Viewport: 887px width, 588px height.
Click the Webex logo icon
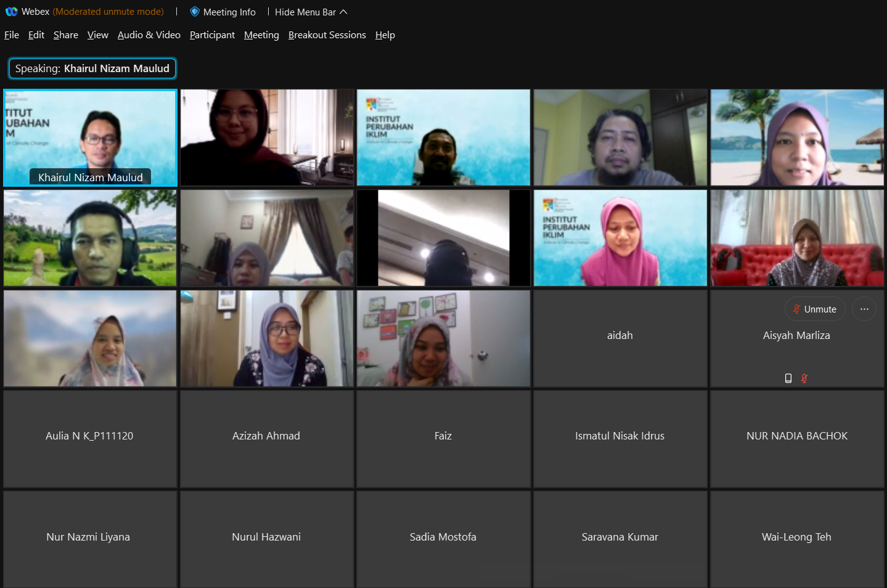[x=12, y=12]
